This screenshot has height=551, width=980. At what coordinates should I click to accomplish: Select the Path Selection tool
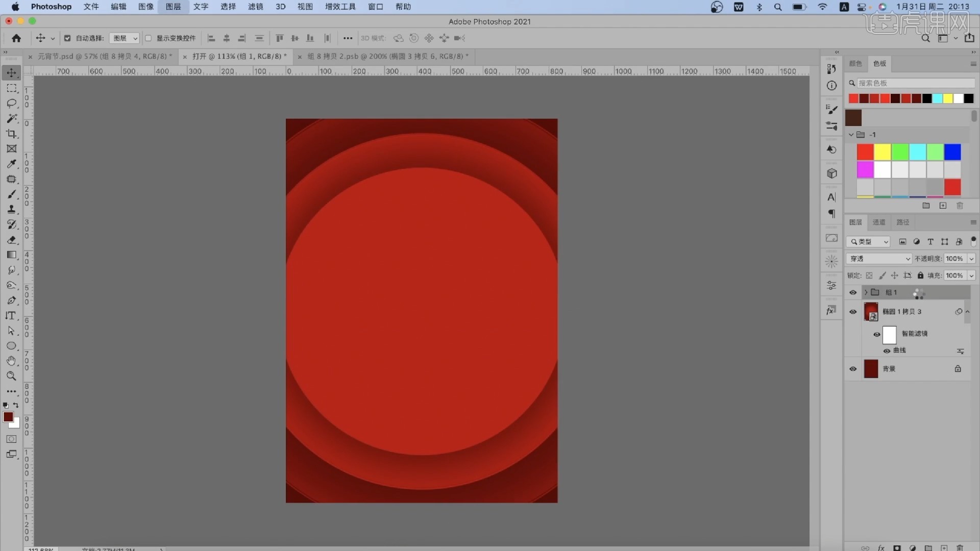point(11,331)
